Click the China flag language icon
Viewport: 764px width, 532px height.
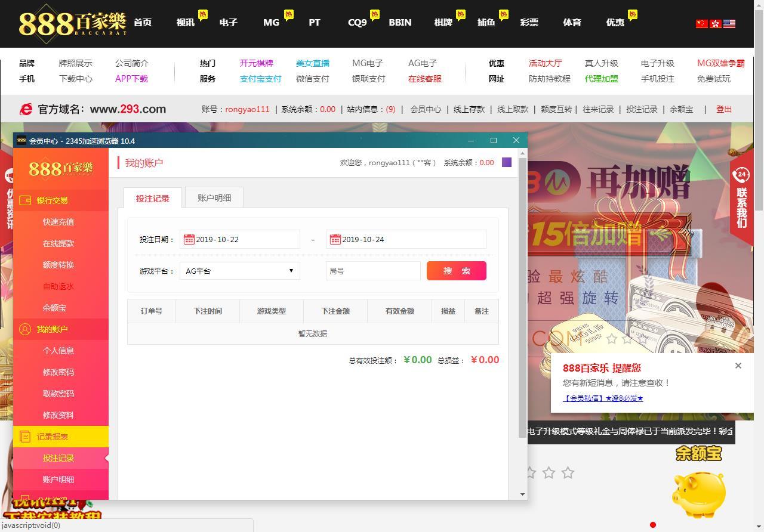(702, 23)
